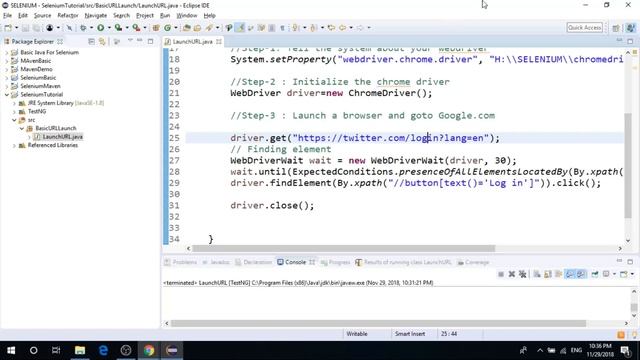The height and width of the screenshot is (360, 640).
Task: Click the Coverage launch toolbar icon
Action: 118,28
